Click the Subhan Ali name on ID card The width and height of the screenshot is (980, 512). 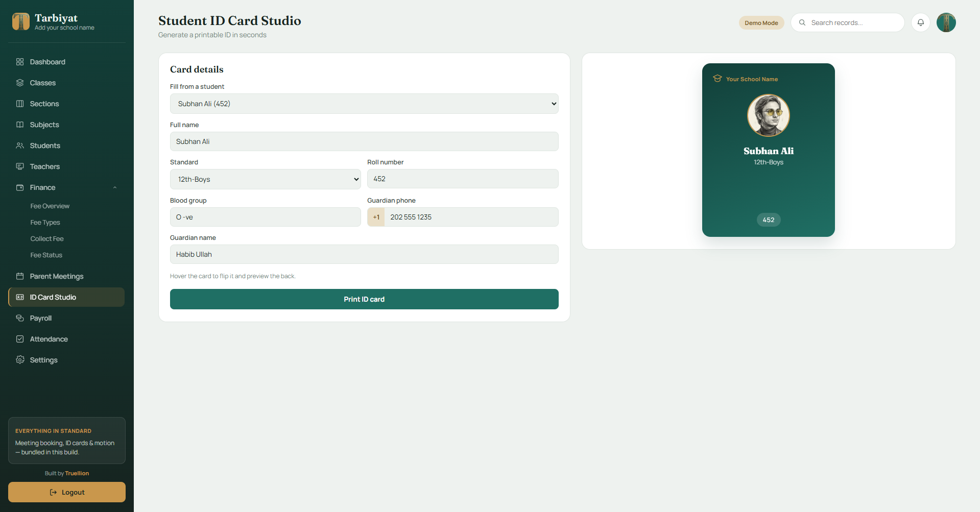(769, 151)
